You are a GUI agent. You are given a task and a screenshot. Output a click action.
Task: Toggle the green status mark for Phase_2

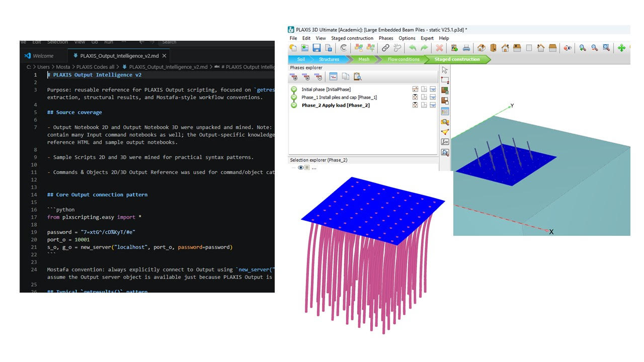tap(294, 105)
